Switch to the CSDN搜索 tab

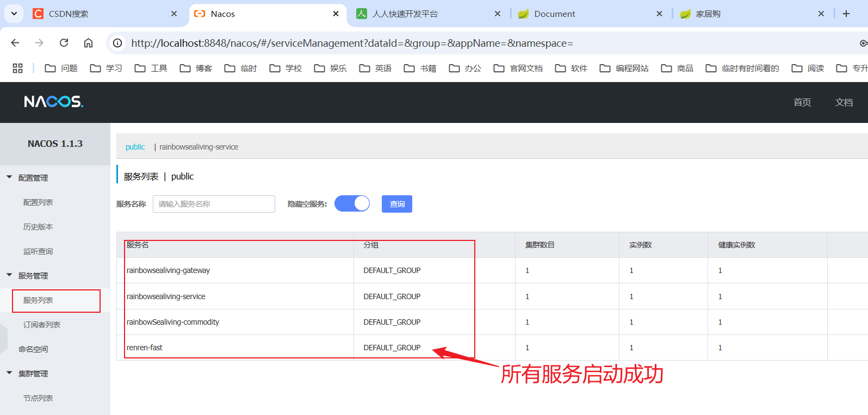click(x=106, y=14)
